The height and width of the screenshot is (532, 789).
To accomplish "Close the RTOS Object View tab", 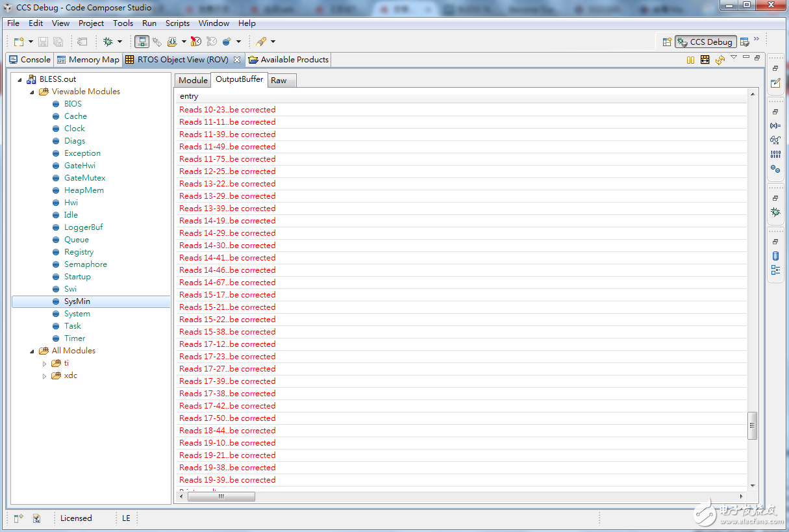I will 237,60.
